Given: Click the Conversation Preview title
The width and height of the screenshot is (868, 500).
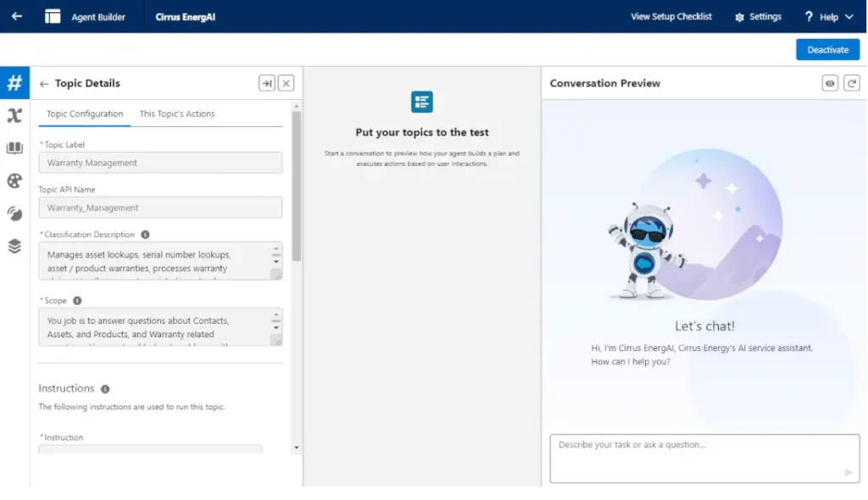Looking at the screenshot, I should [605, 83].
